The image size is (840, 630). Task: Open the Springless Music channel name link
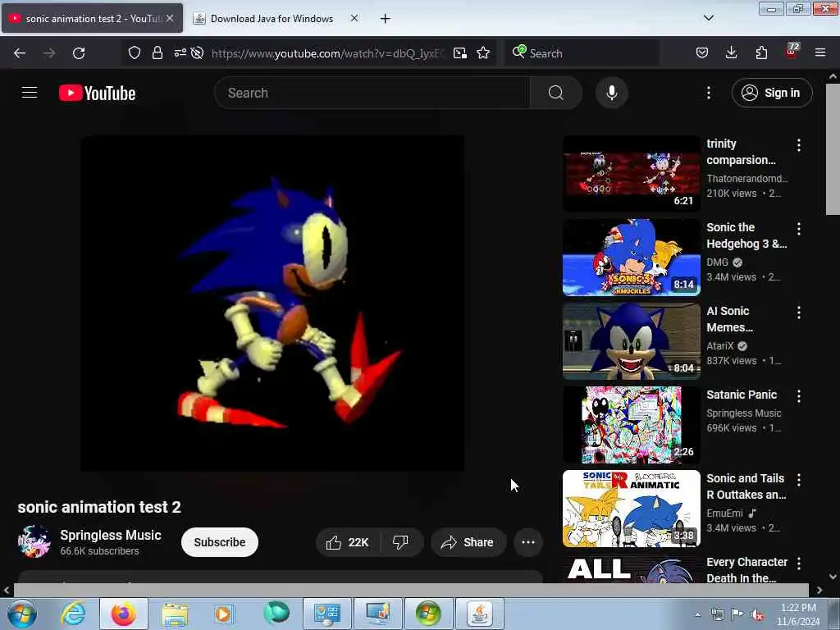coord(111,535)
